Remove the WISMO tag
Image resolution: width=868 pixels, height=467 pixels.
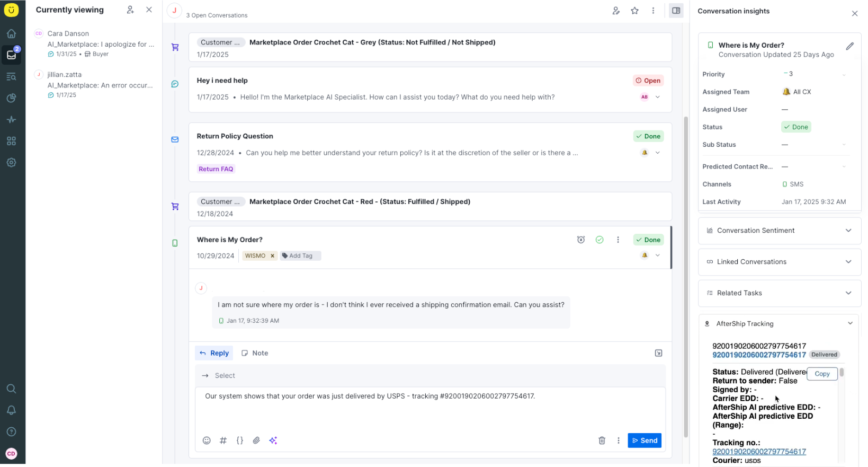click(273, 255)
